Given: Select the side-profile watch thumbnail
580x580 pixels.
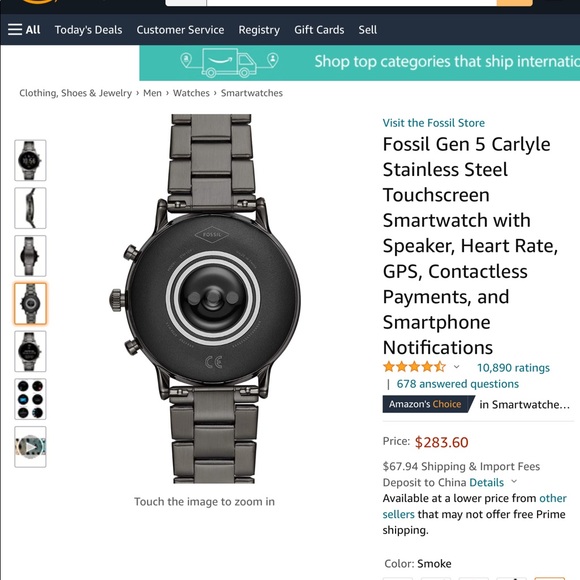Looking at the screenshot, I should 30,208.
